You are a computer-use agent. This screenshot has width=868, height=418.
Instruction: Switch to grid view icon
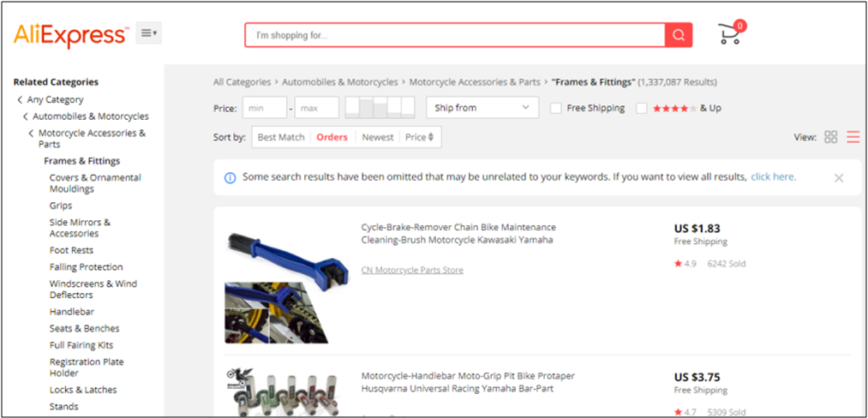coord(830,137)
